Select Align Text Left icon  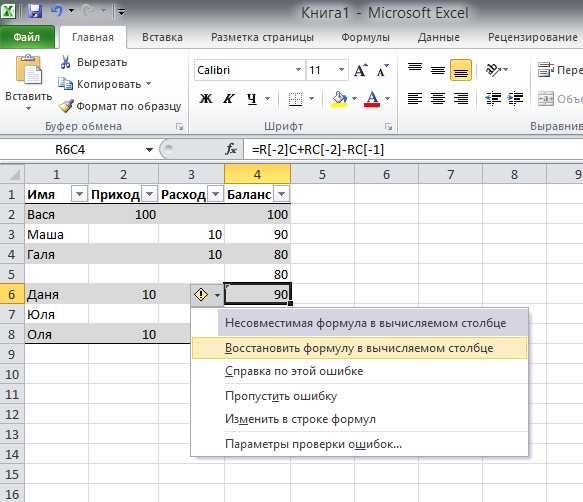pyautogui.click(x=415, y=99)
